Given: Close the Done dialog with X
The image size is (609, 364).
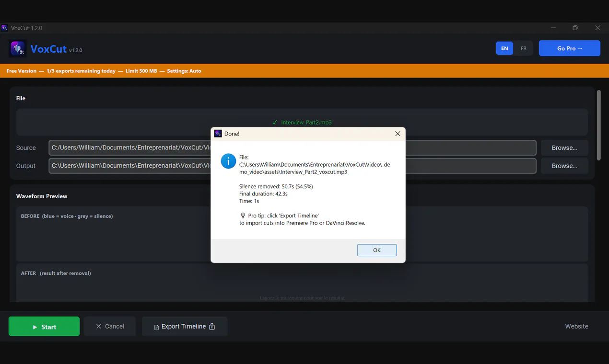Looking at the screenshot, I should [398, 134].
